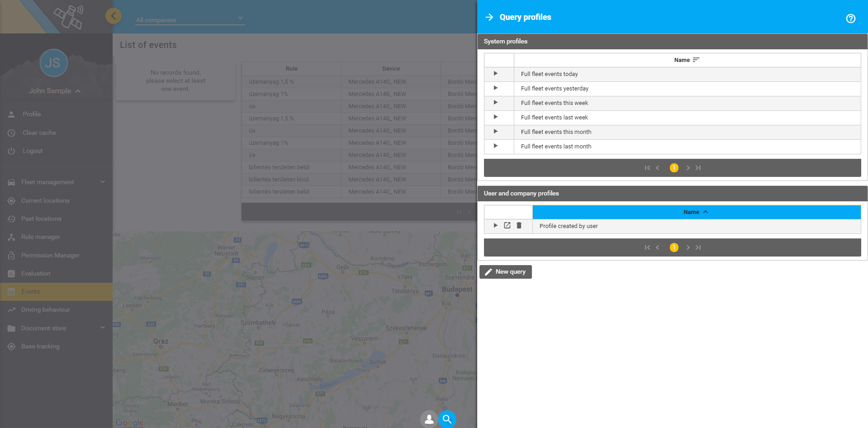The image size is (868, 428).
Task: Click the help question mark icon
Action: pyautogui.click(x=850, y=19)
